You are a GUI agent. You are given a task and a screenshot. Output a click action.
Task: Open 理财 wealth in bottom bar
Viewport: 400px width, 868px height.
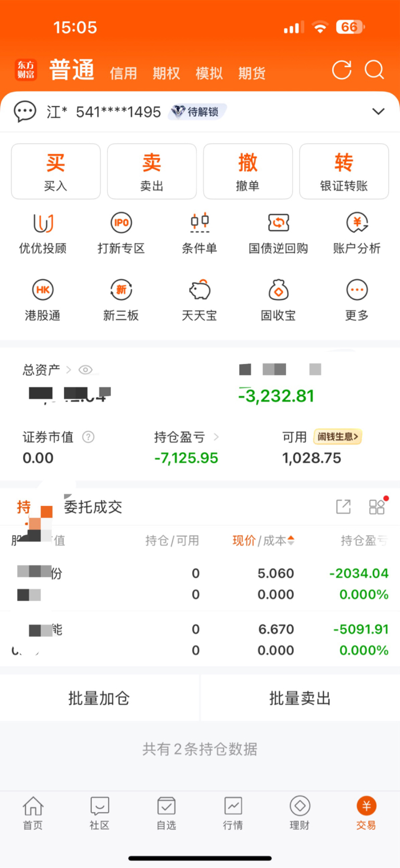click(299, 813)
